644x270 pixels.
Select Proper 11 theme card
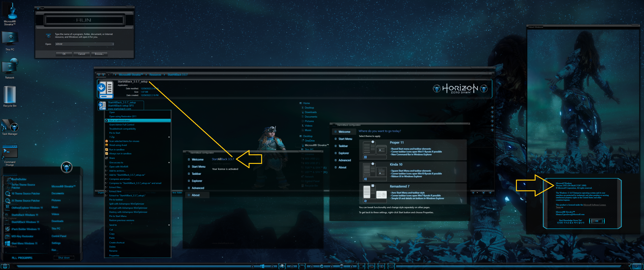tap(413, 150)
